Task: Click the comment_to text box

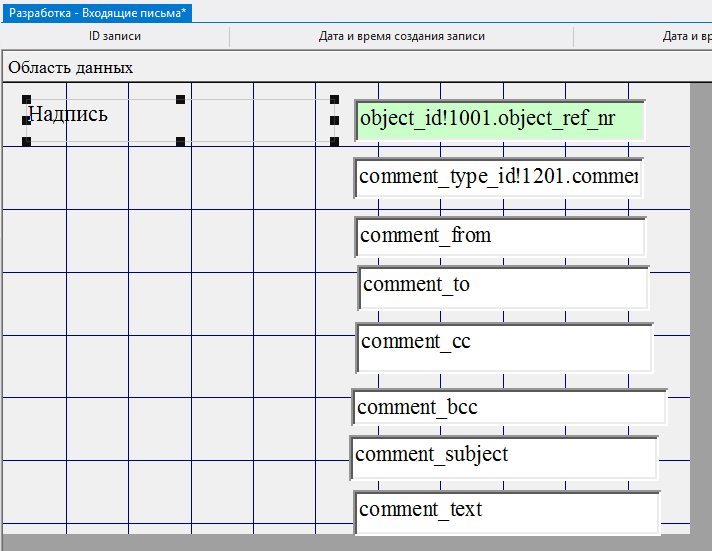Action: [x=503, y=286]
